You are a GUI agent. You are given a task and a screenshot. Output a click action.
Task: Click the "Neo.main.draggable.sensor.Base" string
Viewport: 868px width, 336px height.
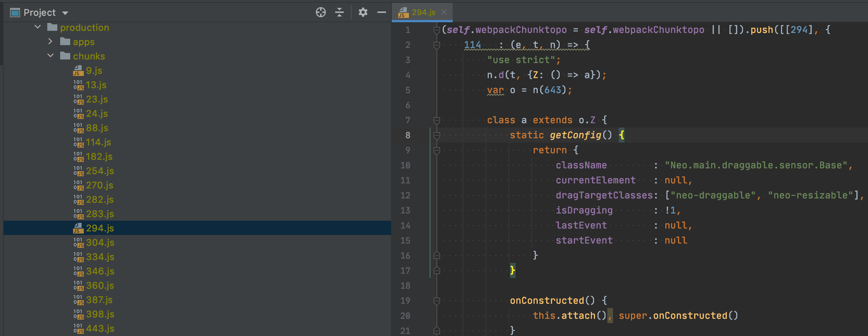coord(756,165)
